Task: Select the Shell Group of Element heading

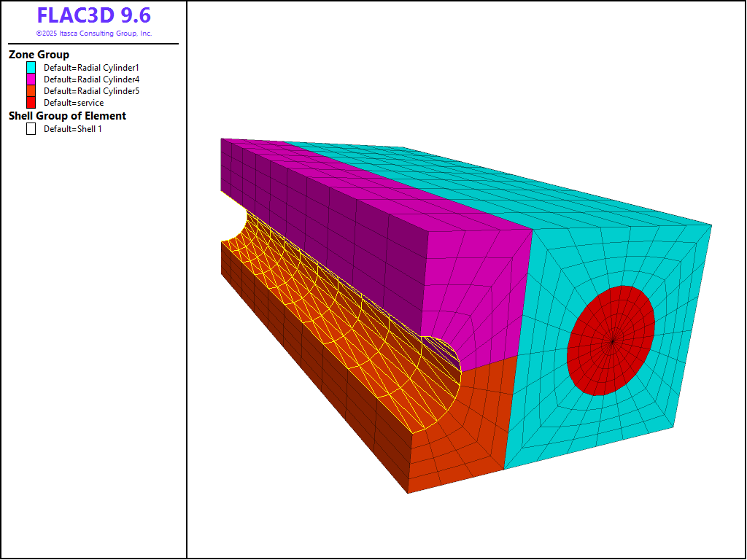Action: pos(67,116)
